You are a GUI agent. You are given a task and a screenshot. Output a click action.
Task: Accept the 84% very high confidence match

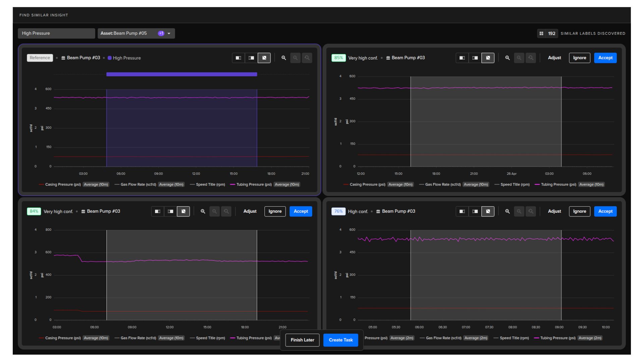tap(301, 212)
